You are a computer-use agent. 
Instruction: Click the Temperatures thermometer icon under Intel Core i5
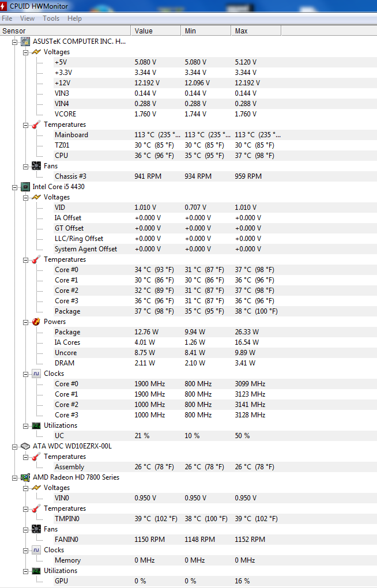pyautogui.click(x=36, y=259)
